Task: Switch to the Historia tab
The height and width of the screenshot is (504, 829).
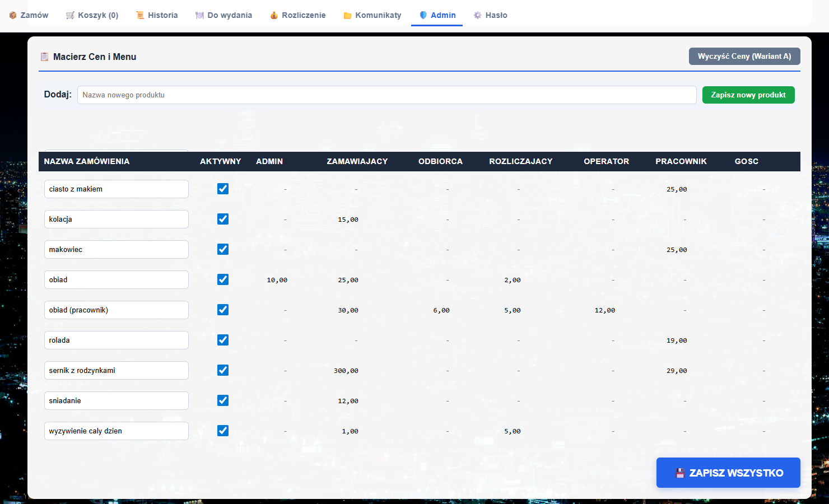Action: (x=157, y=15)
